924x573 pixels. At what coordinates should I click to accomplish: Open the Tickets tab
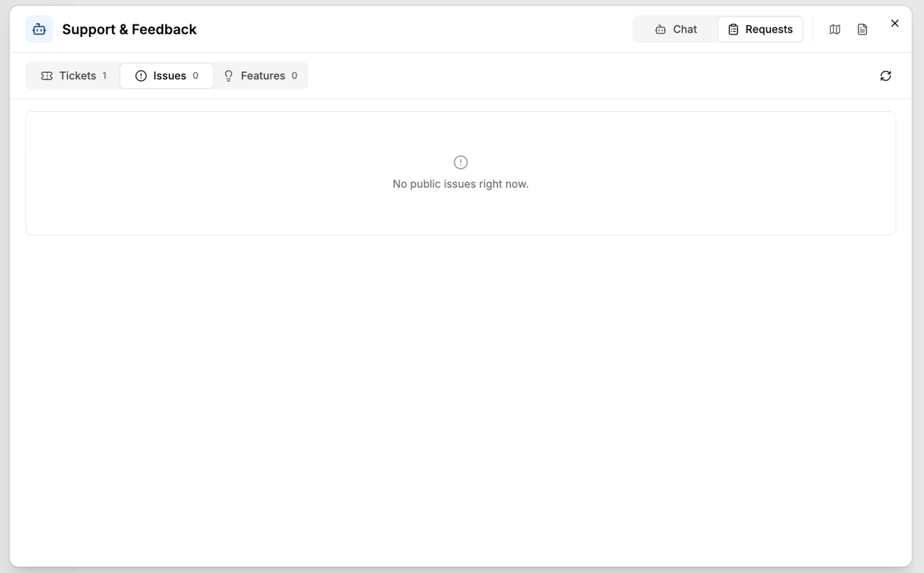point(74,76)
